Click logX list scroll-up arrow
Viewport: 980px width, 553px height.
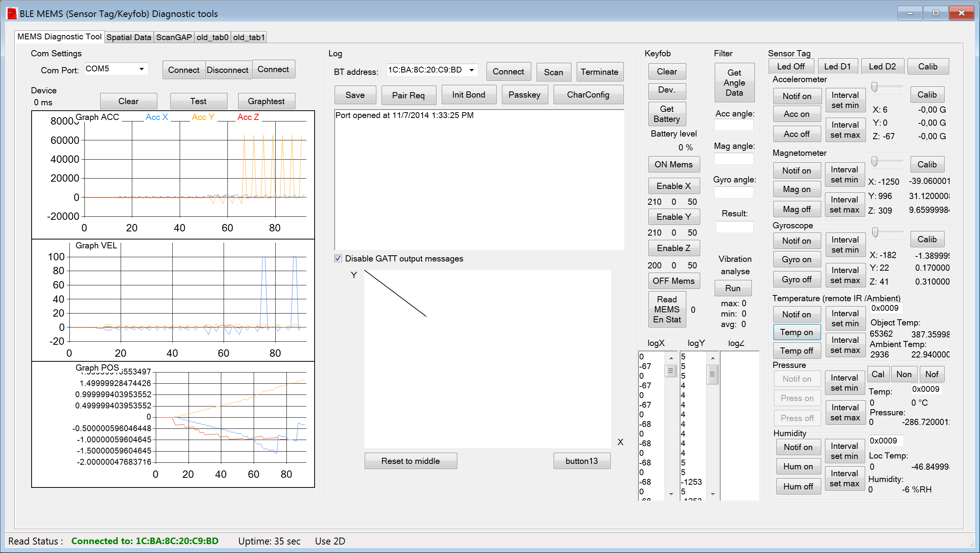click(x=671, y=358)
